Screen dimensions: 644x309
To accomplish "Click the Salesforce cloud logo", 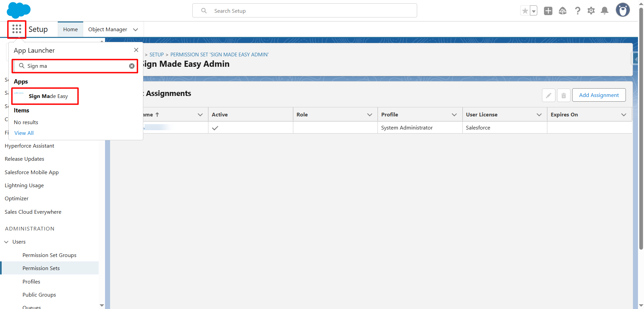I will 18,10.
